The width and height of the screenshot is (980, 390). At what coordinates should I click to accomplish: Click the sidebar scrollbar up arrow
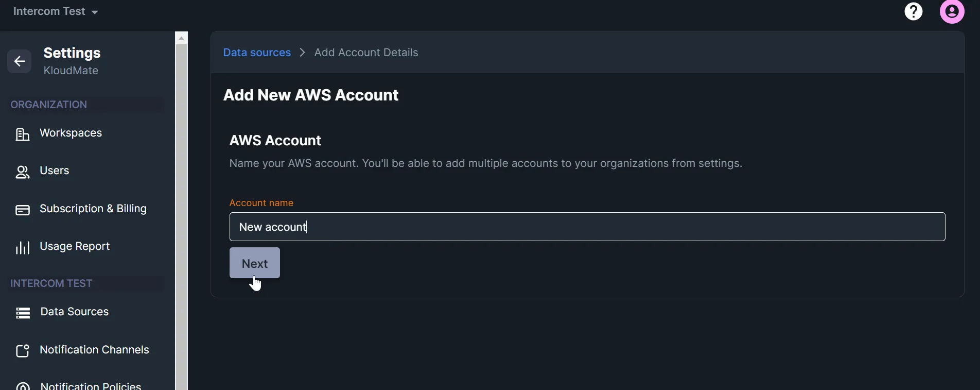[x=181, y=38]
